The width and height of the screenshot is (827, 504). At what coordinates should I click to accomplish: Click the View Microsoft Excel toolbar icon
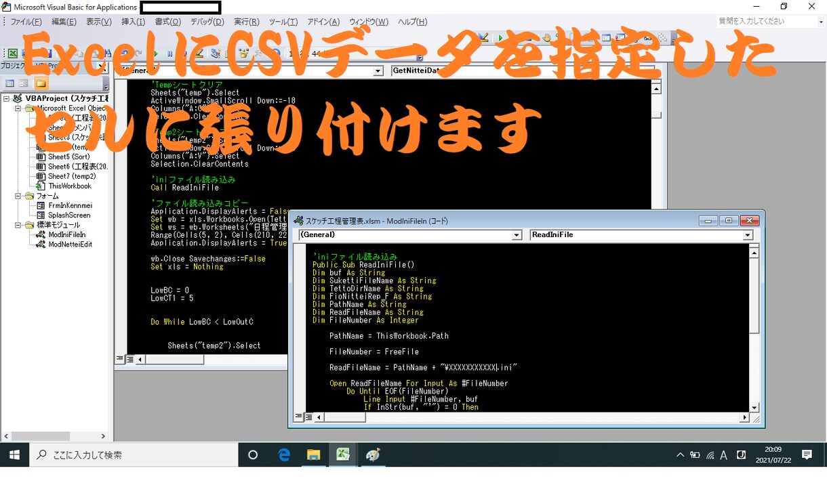(x=12, y=54)
